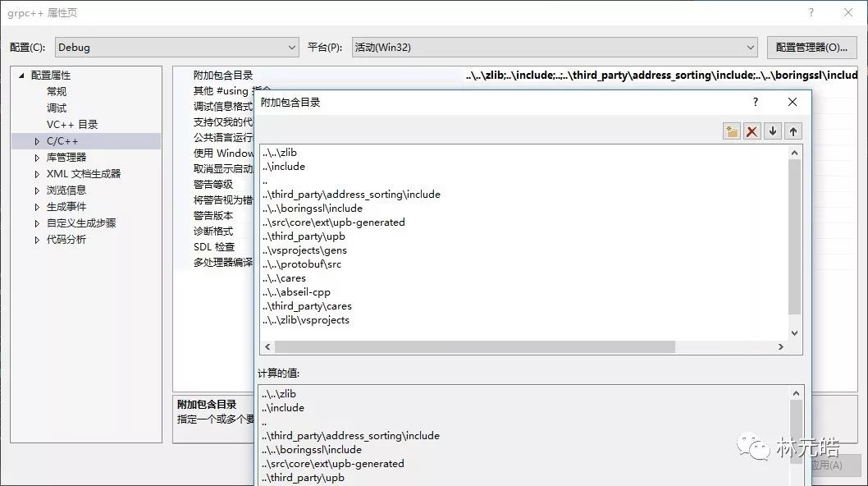Move the include directory up with arrow icon

(793, 130)
